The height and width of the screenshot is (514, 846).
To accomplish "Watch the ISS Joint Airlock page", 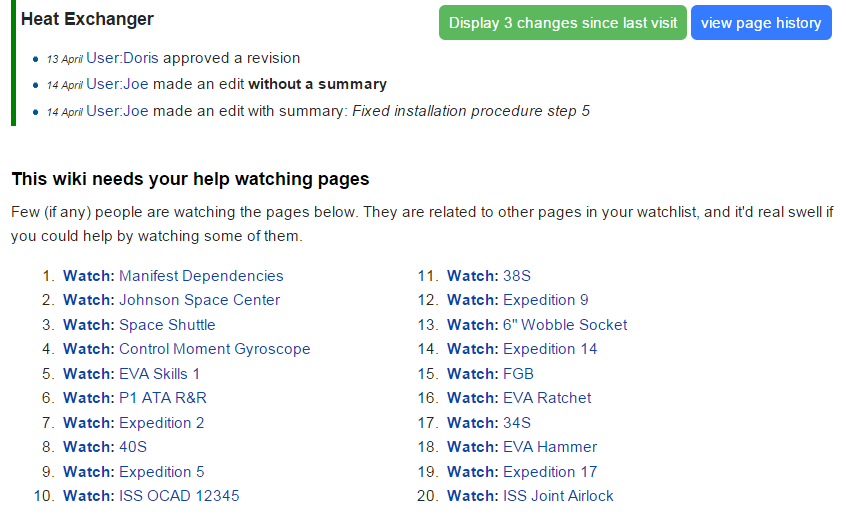I will (x=473, y=496).
